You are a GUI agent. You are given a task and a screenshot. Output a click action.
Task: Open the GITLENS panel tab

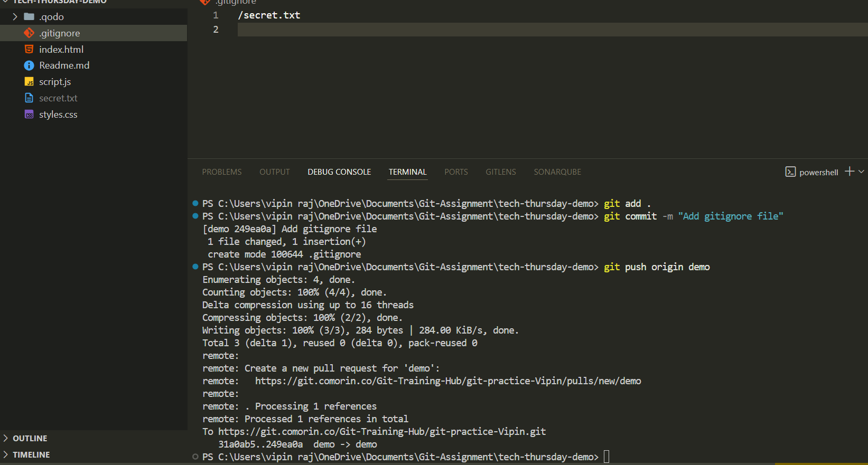click(x=500, y=172)
